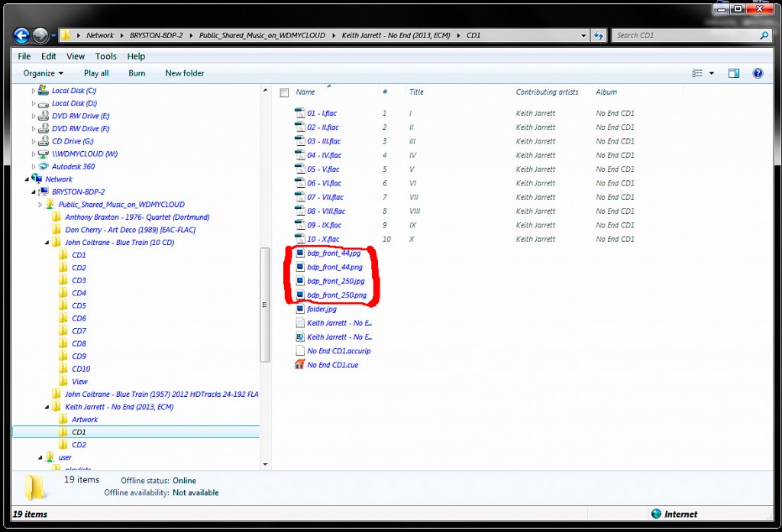Sort by the Title column header
The width and height of the screenshot is (782, 532).
416,92
